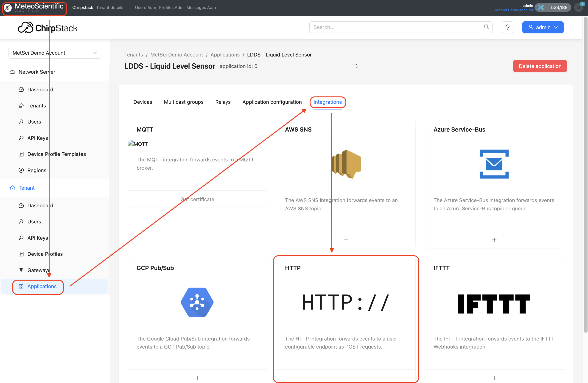Click the Network Server API Keys key icon
588x383 pixels.
coord(21,138)
